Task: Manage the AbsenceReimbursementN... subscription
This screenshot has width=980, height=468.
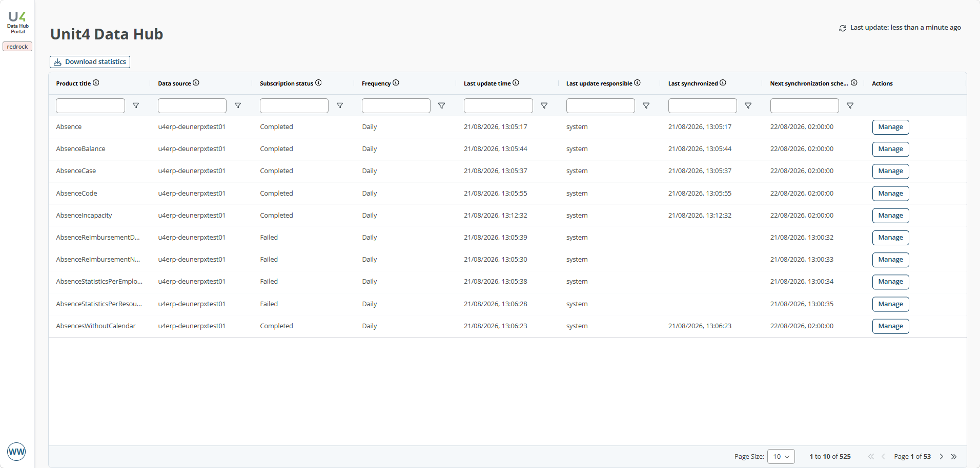Action: tap(891, 260)
